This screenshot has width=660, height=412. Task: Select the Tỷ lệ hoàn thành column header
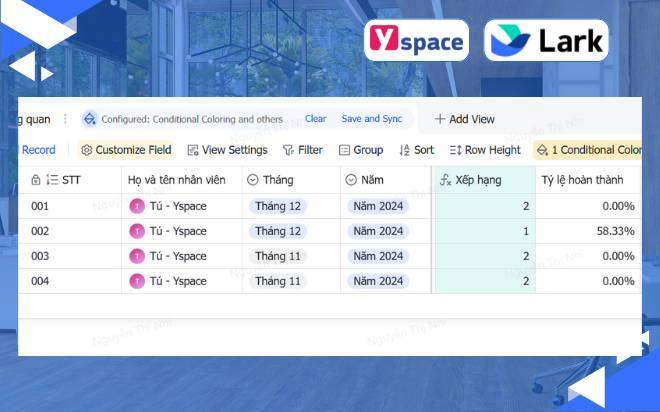[588, 180]
